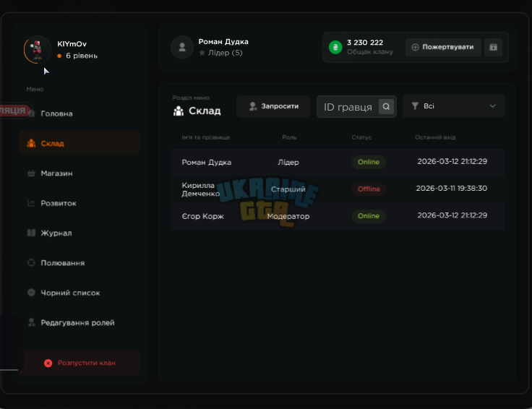Open Чорний список section
The width and height of the screenshot is (532, 409).
pos(80,293)
